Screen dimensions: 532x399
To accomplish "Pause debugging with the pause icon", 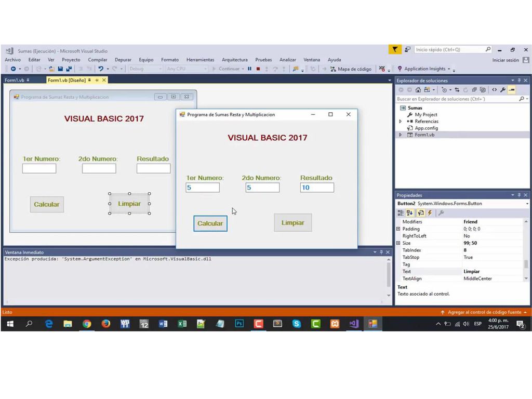I will coord(250,69).
